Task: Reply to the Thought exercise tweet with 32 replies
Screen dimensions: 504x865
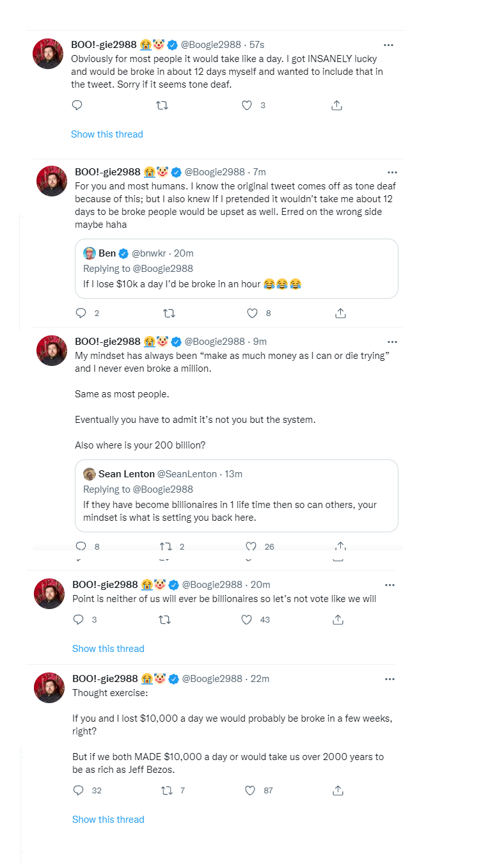Action: point(78,790)
